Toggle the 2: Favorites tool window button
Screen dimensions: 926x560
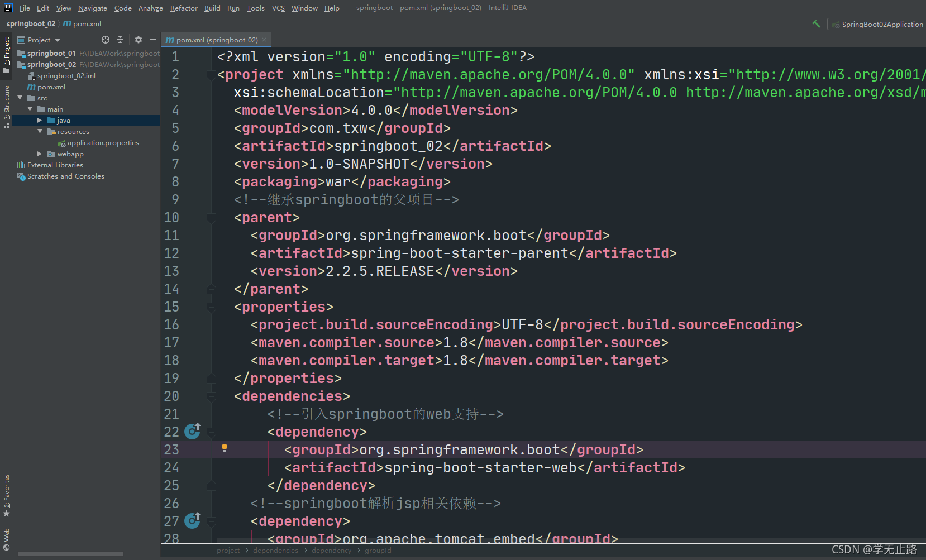[6, 495]
